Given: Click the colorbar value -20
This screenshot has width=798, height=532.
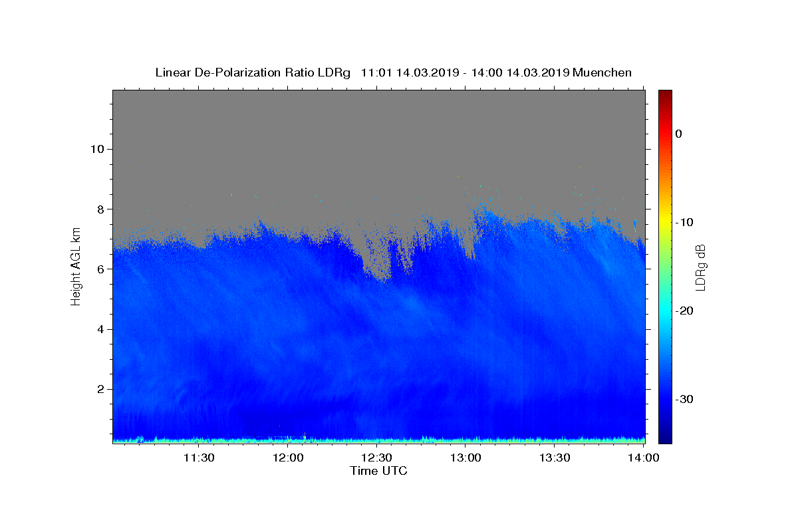Looking at the screenshot, I should (x=684, y=311).
